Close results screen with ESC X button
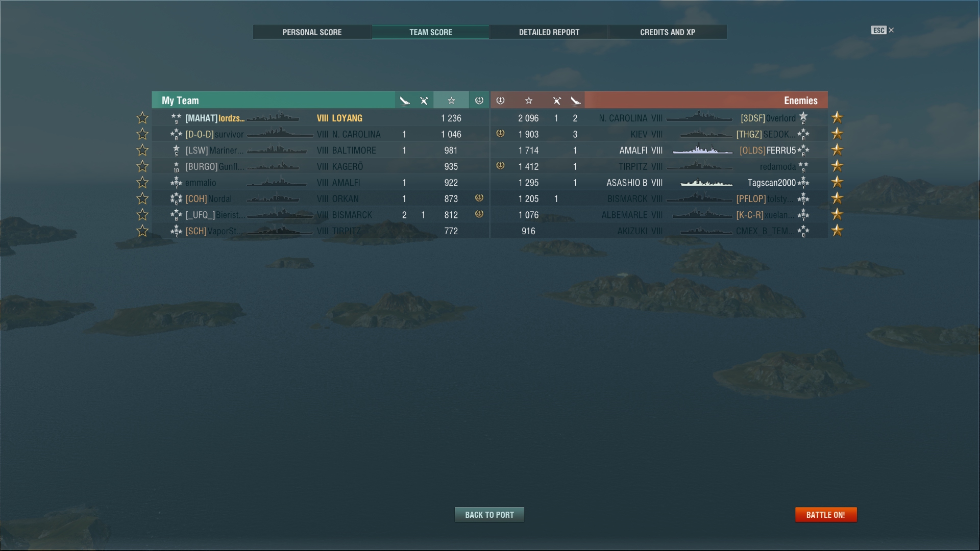The height and width of the screenshot is (551, 980). tap(883, 30)
